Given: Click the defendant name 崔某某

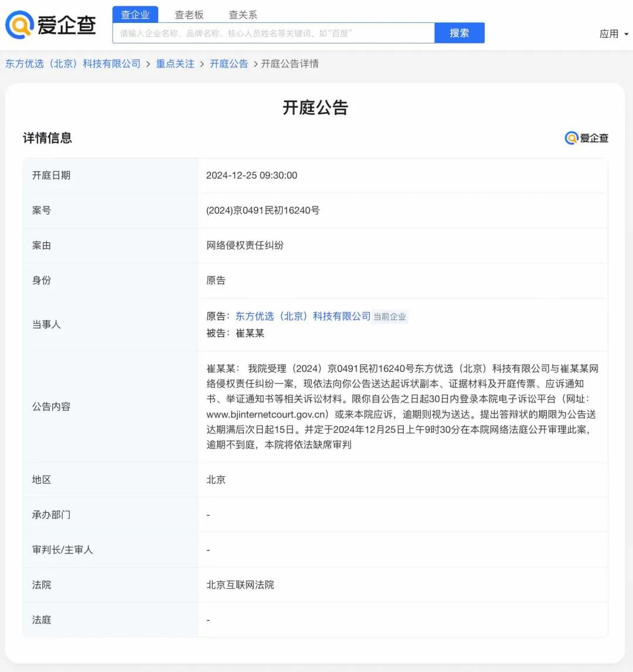Looking at the screenshot, I should 250,334.
